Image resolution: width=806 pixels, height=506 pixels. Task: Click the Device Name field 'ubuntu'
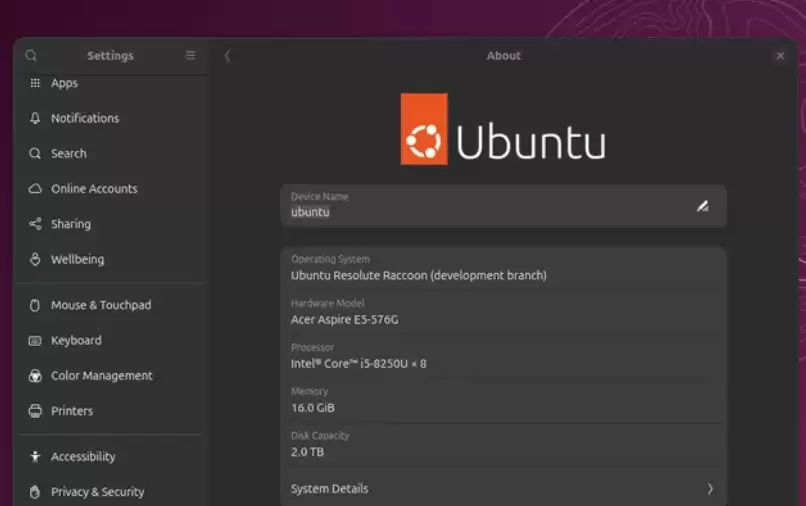pos(503,206)
